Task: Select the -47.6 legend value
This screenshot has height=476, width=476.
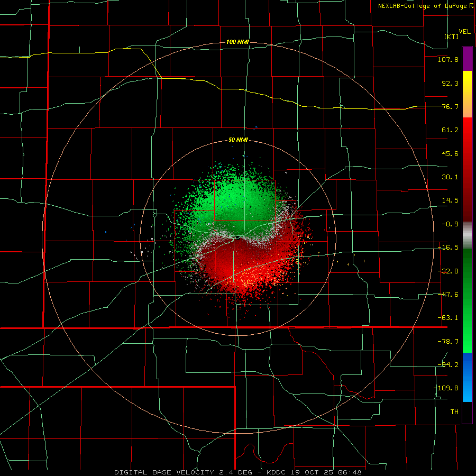Action: pos(448,295)
